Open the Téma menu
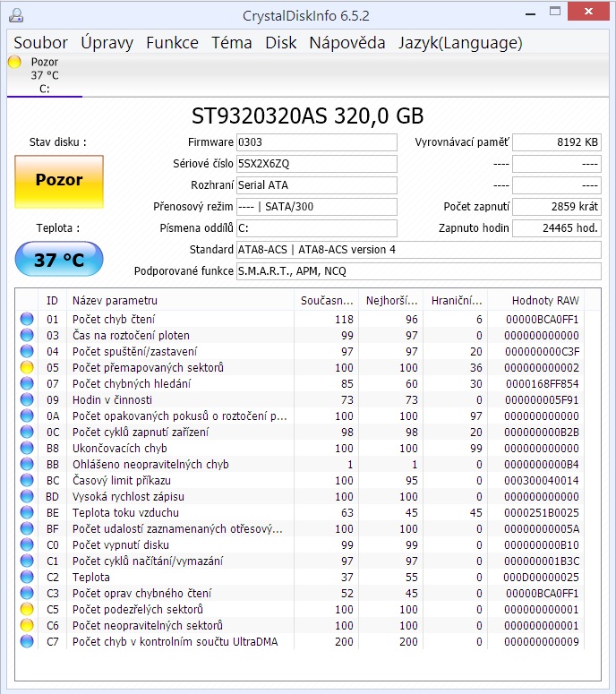This screenshot has width=616, height=694. (x=231, y=43)
